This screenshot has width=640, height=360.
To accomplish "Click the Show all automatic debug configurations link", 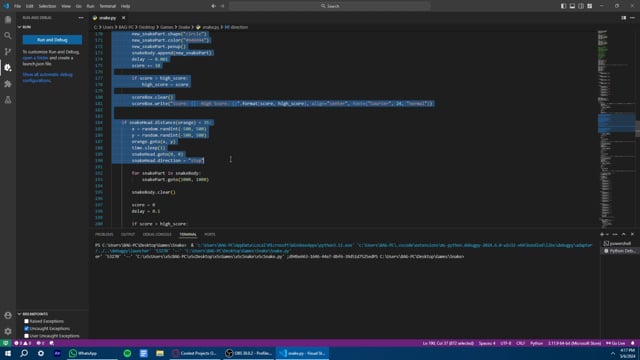I will tap(47, 78).
